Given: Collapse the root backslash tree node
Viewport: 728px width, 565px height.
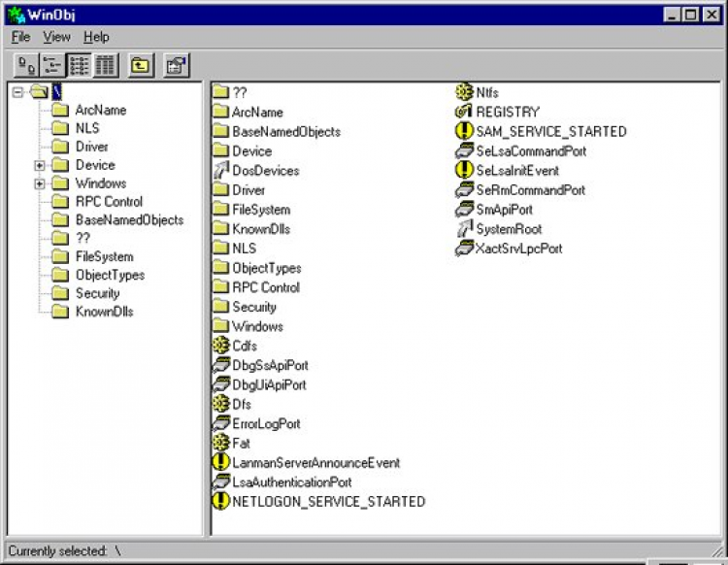Looking at the screenshot, I should [17, 92].
